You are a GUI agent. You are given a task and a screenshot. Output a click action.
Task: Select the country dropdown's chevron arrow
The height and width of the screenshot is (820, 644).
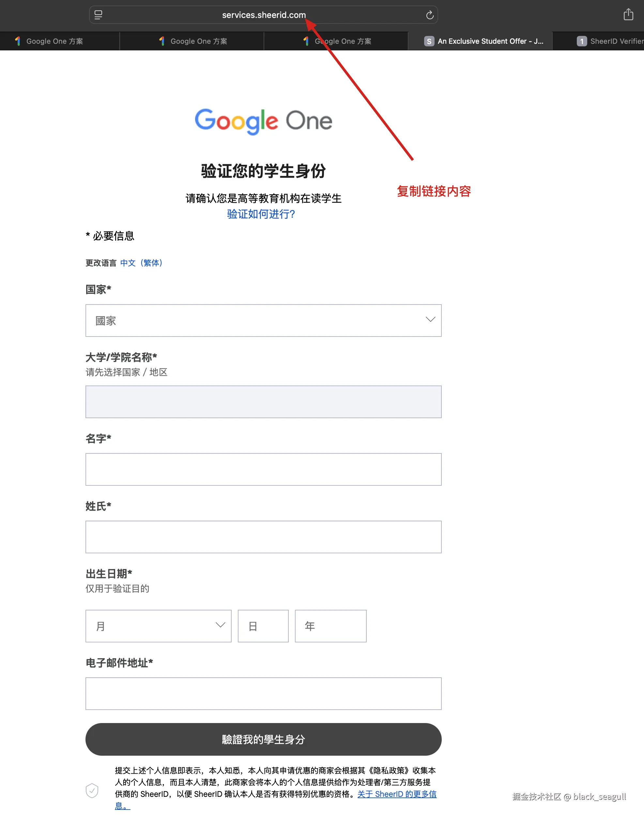point(430,320)
